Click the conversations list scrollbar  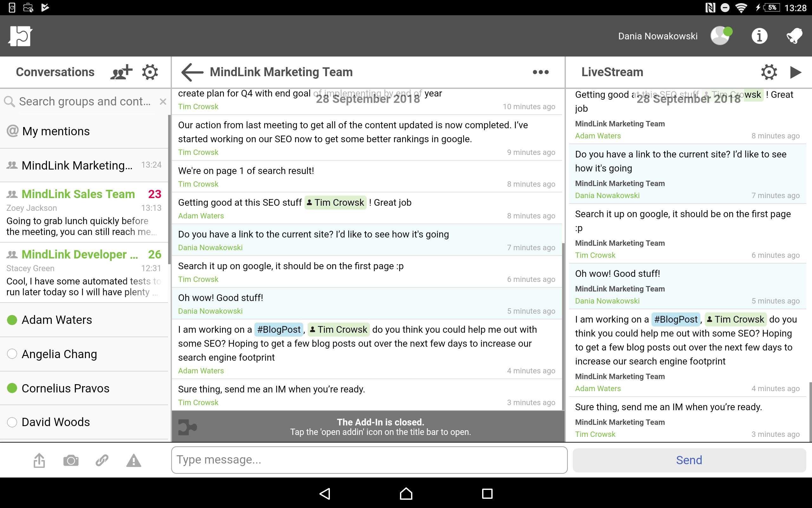coord(169,190)
